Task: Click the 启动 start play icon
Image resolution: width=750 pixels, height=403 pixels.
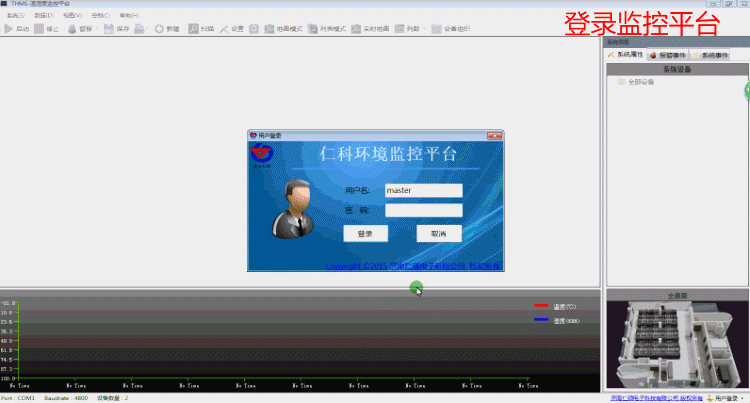Action: point(9,29)
